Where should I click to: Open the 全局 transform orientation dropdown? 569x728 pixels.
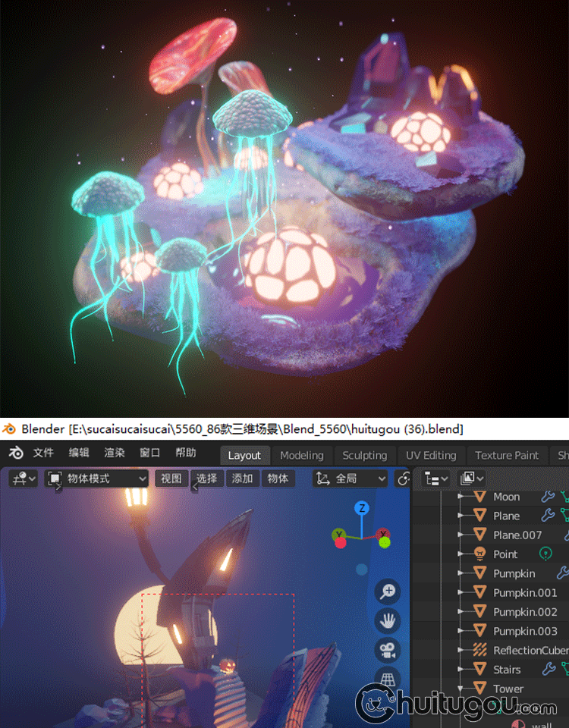[x=351, y=479]
